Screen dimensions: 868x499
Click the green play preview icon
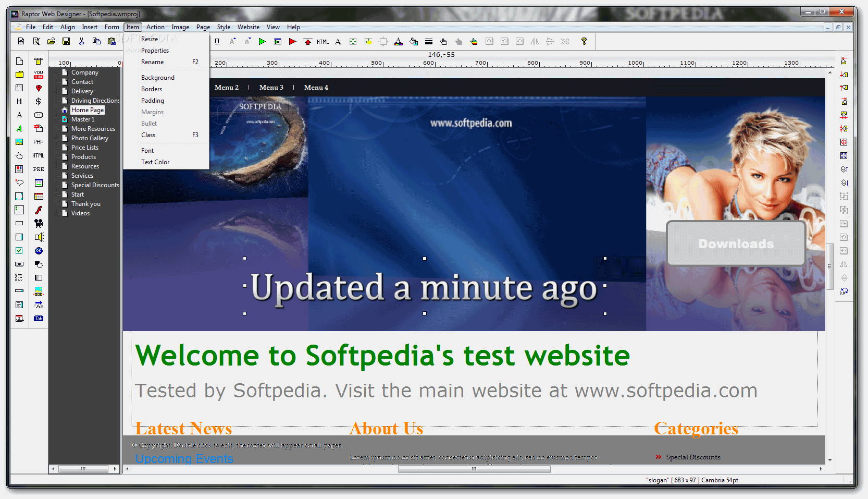tap(263, 41)
